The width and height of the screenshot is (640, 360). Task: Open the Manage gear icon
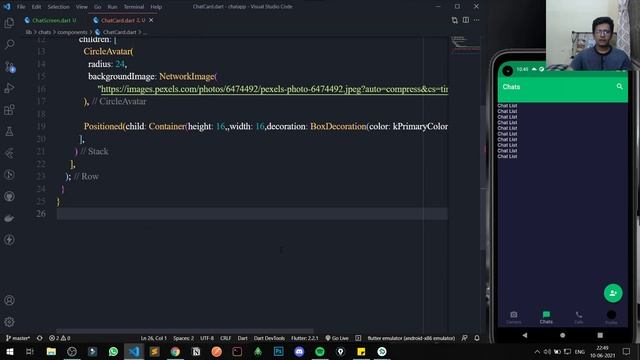pos(9,322)
